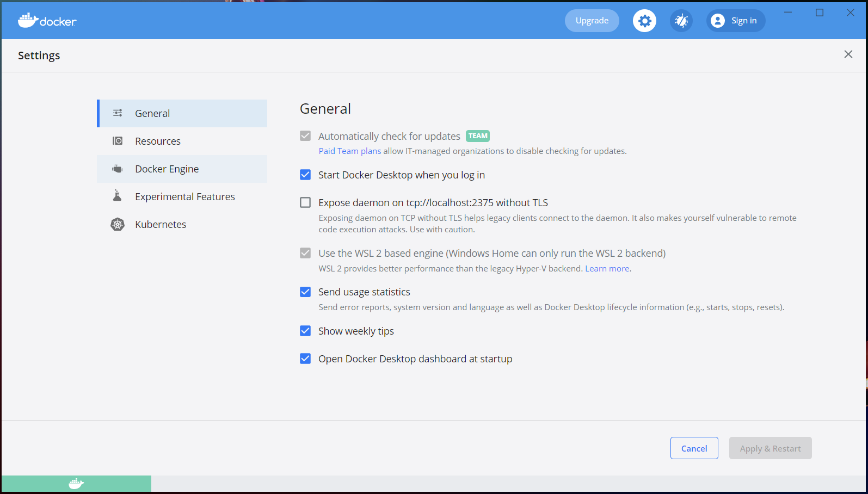The image size is (868, 494).
Task: Close the Settings panel with X
Action: (x=848, y=54)
